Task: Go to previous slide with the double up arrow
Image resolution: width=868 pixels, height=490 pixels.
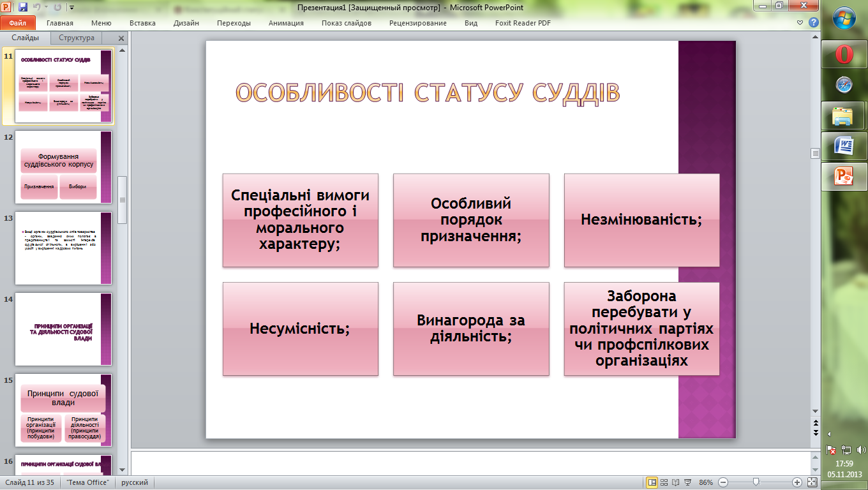Action: 814,422
